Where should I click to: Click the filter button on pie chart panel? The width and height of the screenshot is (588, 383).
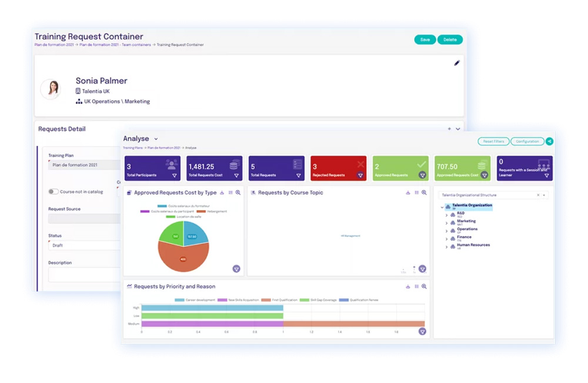(x=236, y=269)
